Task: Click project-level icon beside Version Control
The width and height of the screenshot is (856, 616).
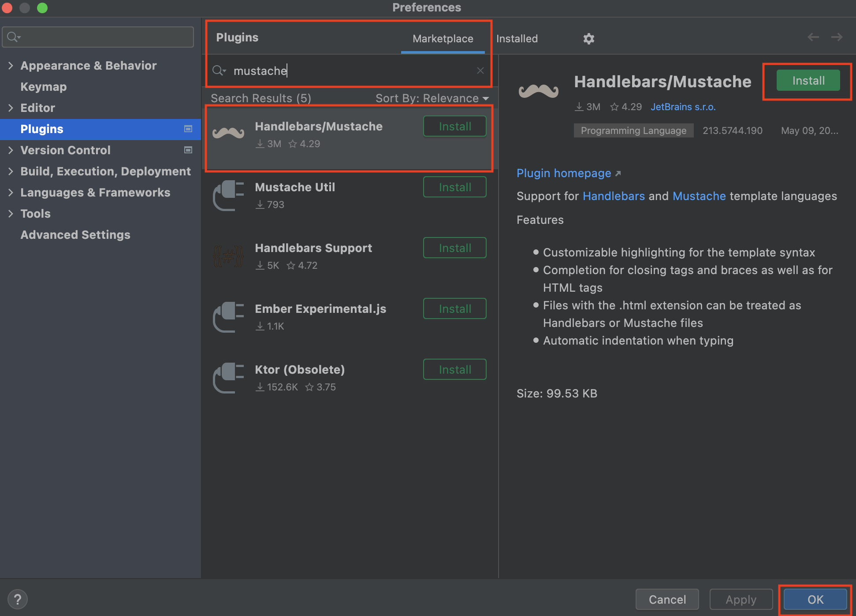Action: point(188,150)
